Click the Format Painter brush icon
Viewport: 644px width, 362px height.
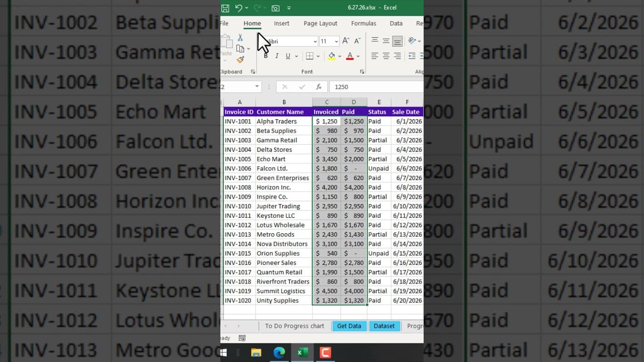click(240, 60)
